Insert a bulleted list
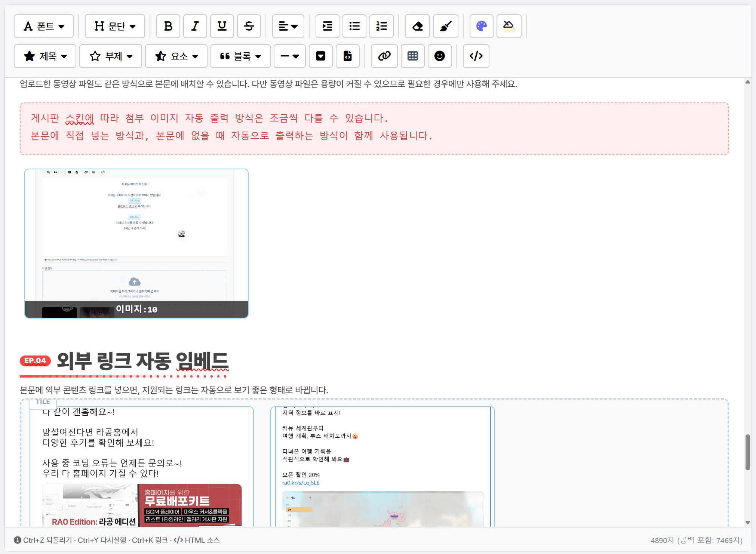Image resolution: width=756 pixels, height=554 pixels. coord(354,26)
